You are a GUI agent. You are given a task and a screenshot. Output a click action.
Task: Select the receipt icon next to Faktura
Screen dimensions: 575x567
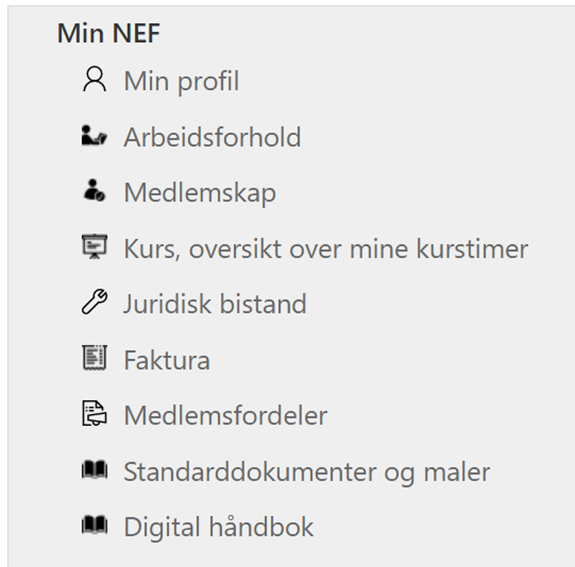point(94,357)
